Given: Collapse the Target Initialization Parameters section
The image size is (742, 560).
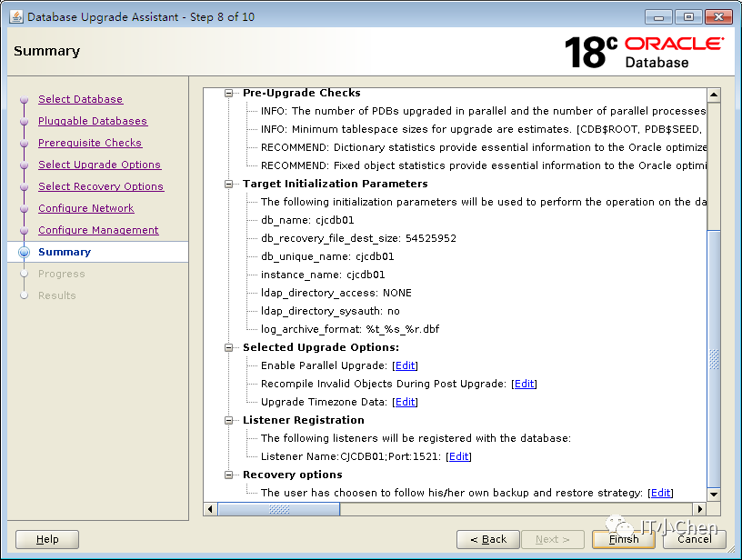Looking at the screenshot, I should point(228,184).
